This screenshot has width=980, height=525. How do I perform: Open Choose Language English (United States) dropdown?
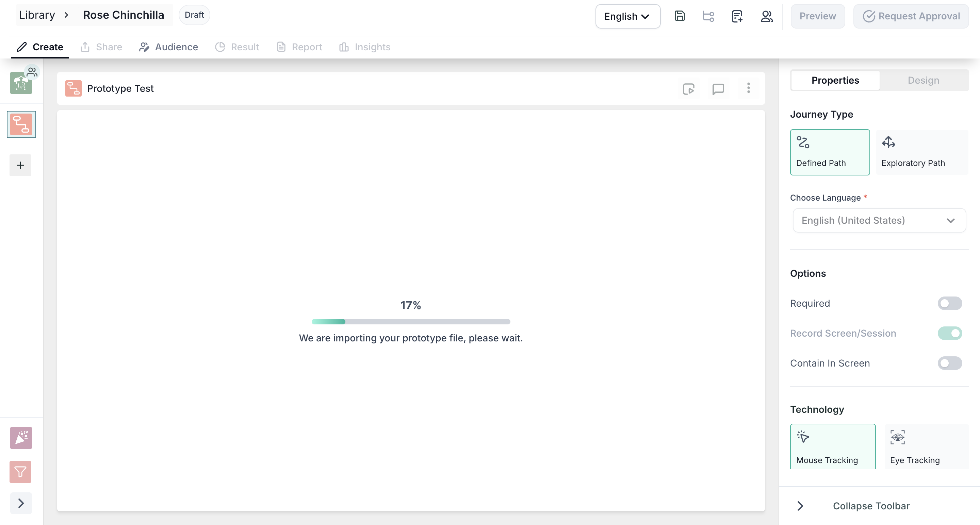pyautogui.click(x=879, y=220)
